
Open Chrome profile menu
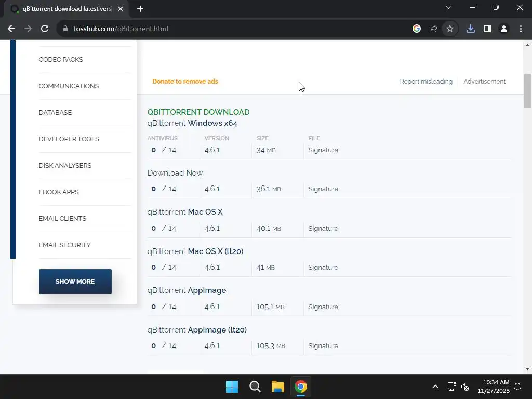[504, 29]
